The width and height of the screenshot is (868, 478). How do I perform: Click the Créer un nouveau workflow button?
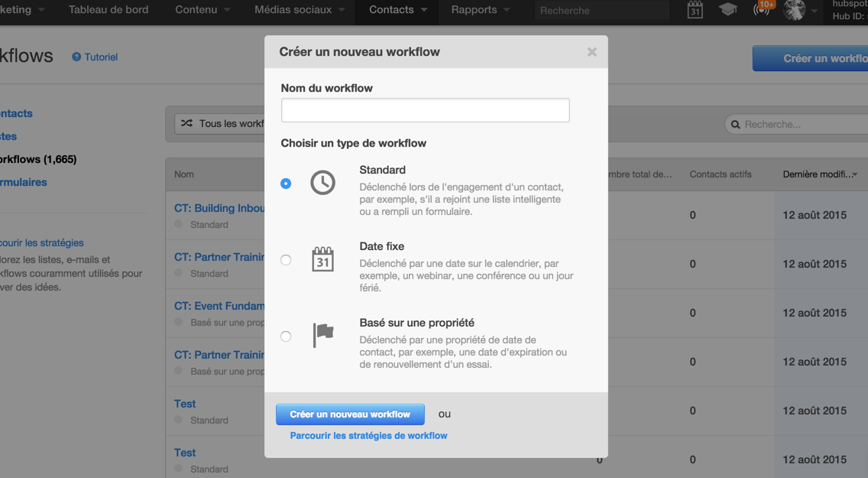[350, 415]
